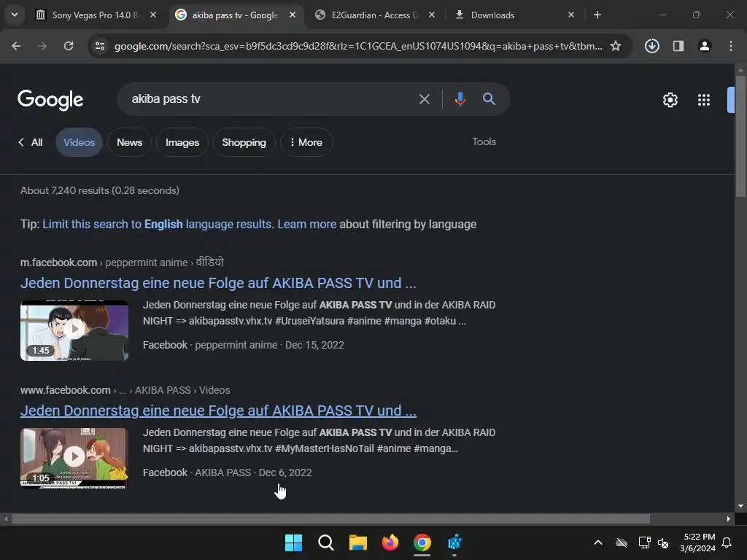Open the muted volume tray icon
Viewport: 747px width, 560px height.
pos(663,542)
